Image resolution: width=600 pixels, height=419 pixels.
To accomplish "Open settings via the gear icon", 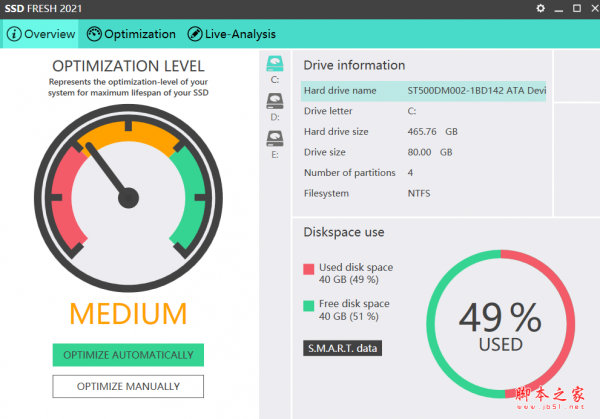I will pyautogui.click(x=540, y=8).
